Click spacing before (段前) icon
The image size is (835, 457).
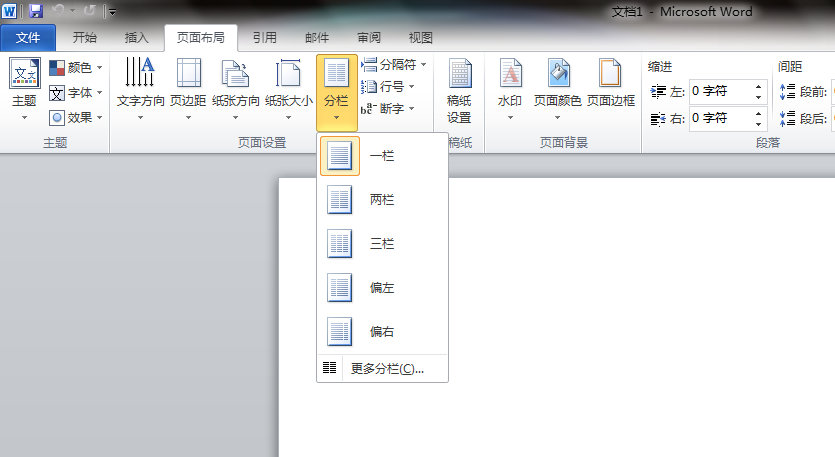(x=787, y=92)
